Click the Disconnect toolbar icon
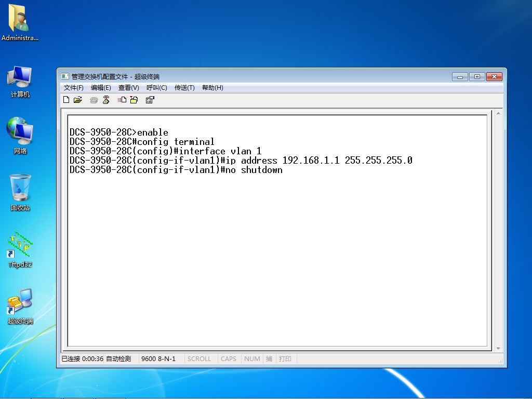The image size is (532, 399). 106,100
